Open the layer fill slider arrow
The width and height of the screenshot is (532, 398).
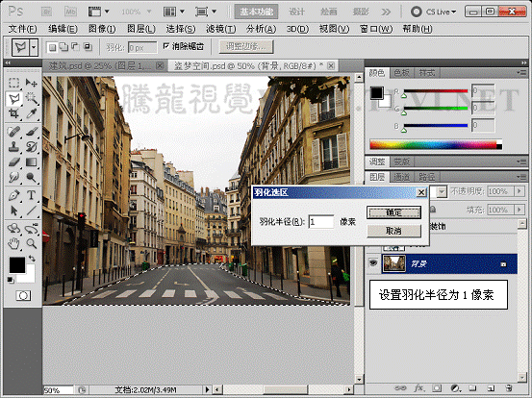coord(519,210)
